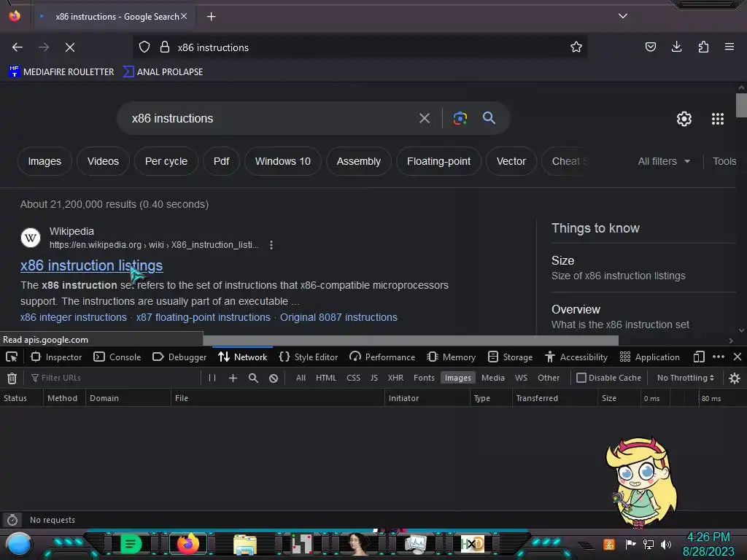
Task: Toggle the Media request filter
Action: pyautogui.click(x=493, y=378)
